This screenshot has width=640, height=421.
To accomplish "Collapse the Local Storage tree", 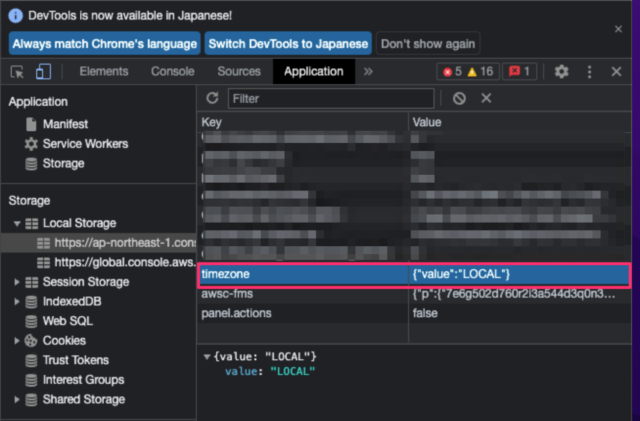I will point(17,223).
